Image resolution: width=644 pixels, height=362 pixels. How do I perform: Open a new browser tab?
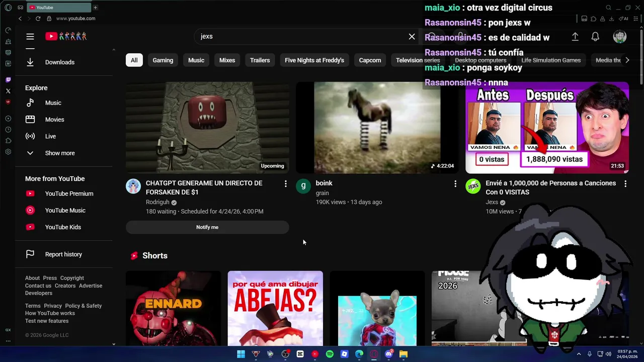coord(95,8)
